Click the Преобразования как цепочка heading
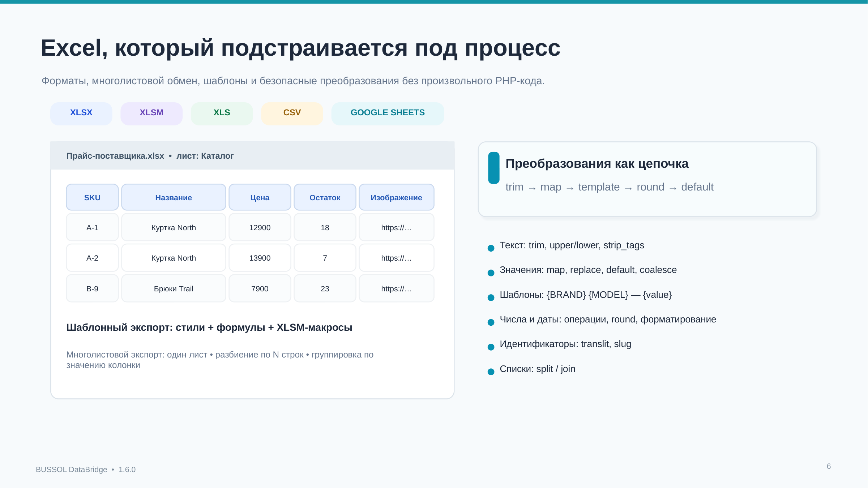The image size is (868, 488). point(597,163)
